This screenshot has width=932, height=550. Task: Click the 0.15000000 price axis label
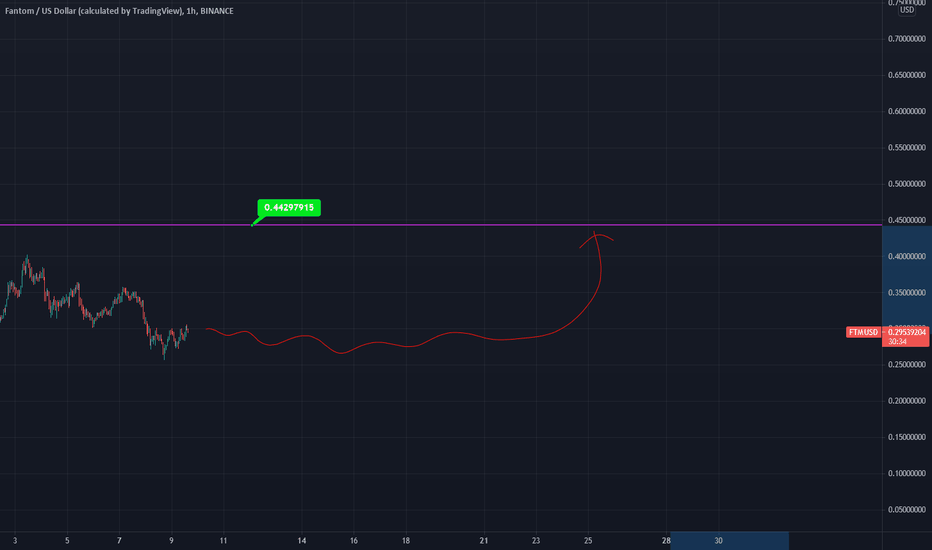pyautogui.click(x=906, y=437)
